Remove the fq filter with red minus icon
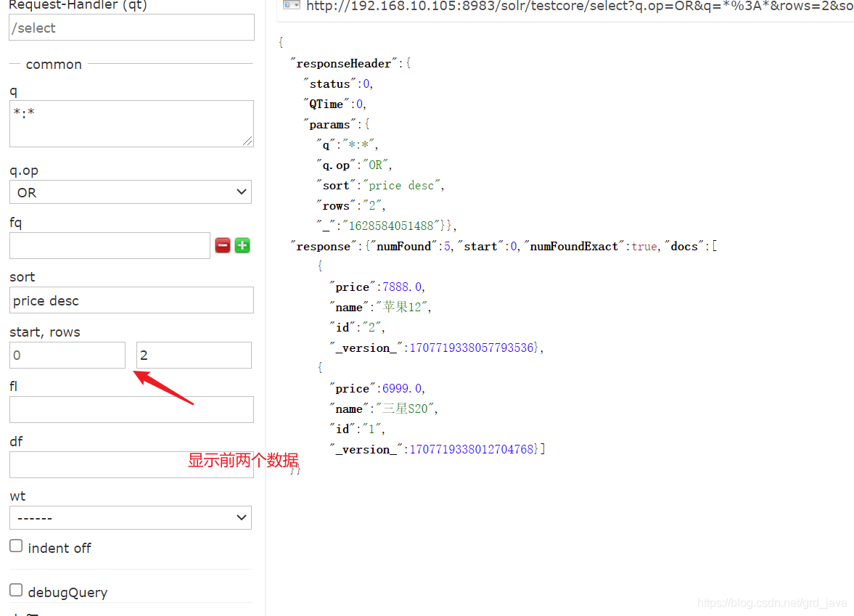Screen dimensions: 854x616 tap(222, 245)
